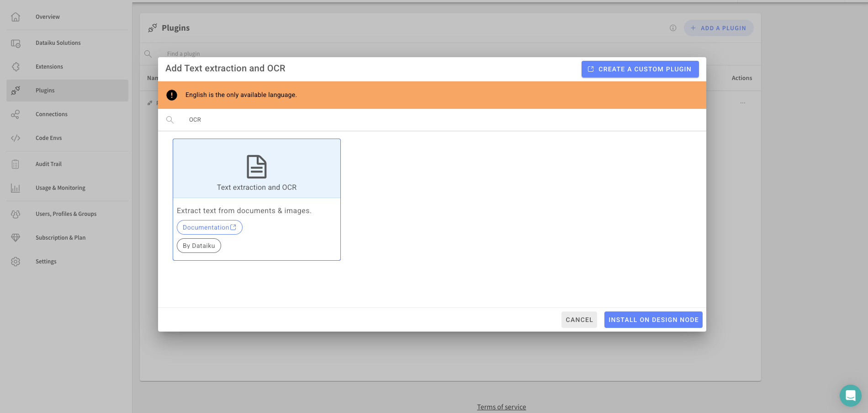
Task: Open Extensions menu item
Action: coord(49,67)
